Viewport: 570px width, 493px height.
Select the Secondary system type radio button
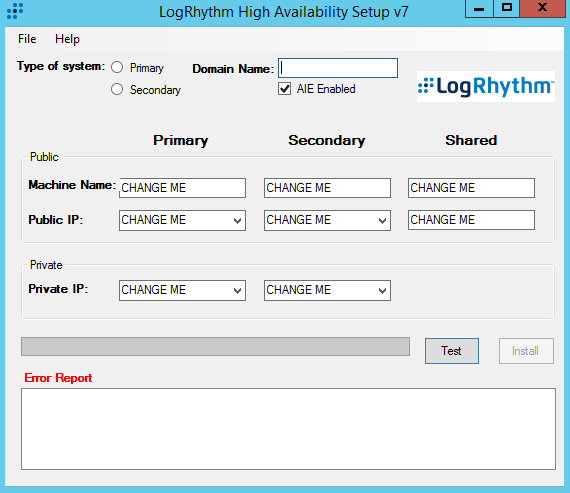pos(117,89)
